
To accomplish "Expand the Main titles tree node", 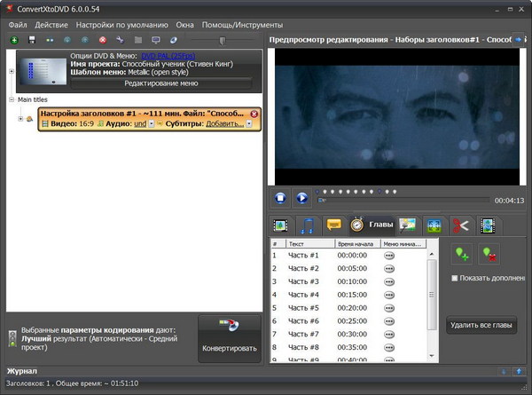I will click(12, 99).
